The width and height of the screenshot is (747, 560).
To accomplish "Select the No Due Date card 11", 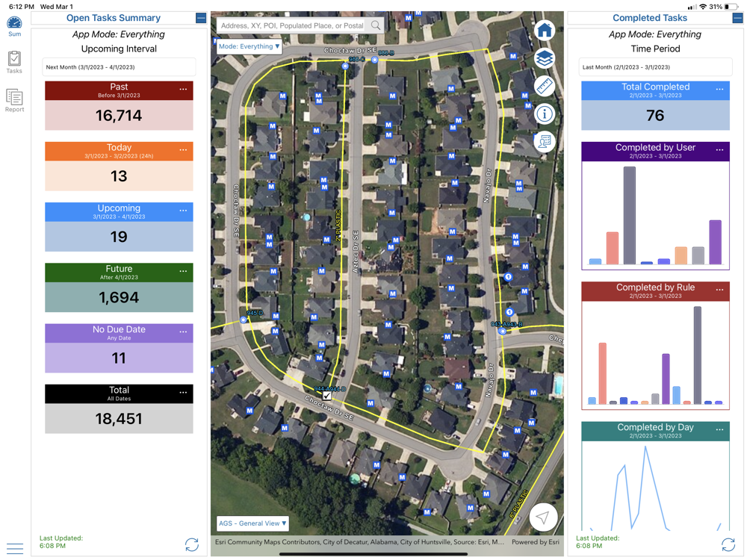I will [x=119, y=348].
